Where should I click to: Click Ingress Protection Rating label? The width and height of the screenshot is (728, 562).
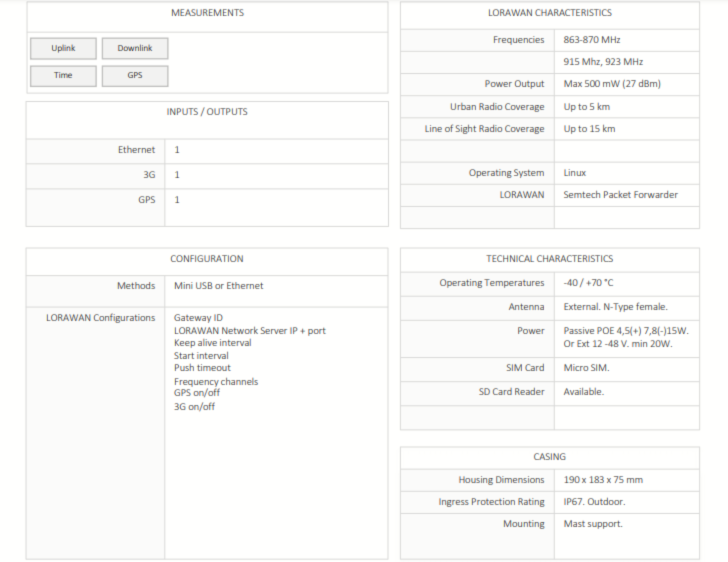(x=492, y=502)
